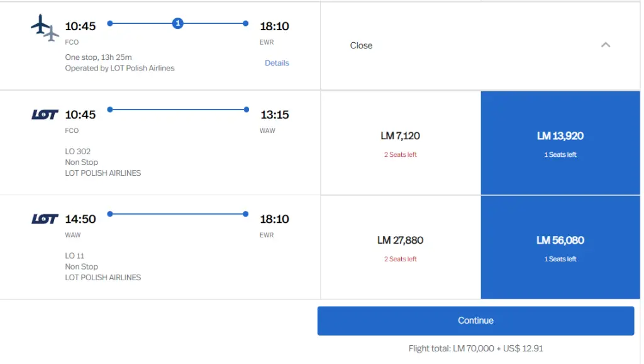The image size is (644, 364).
Task: Collapse fare details with the up chevron
Action: click(x=606, y=45)
